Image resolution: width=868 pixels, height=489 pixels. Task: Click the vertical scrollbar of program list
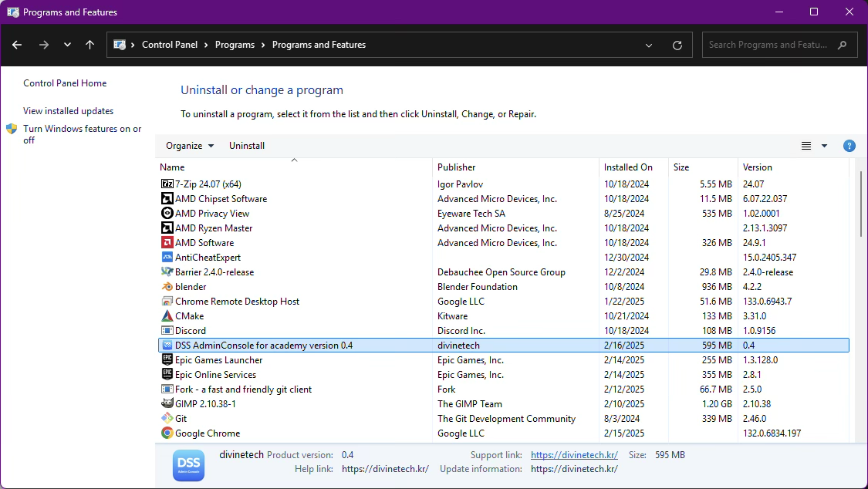(x=861, y=205)
